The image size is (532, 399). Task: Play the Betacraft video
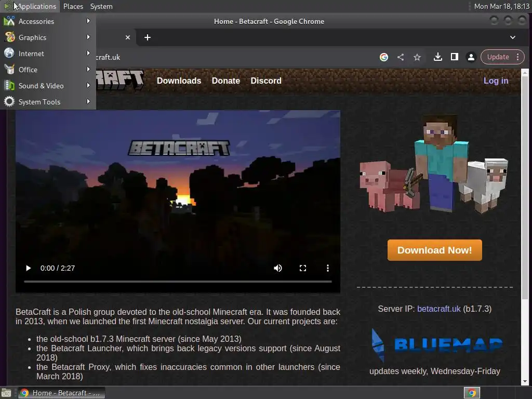click(29, 268)
